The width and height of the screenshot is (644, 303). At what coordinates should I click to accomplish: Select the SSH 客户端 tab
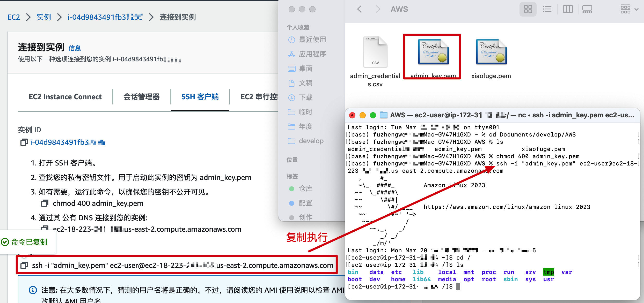pos(200,97)
